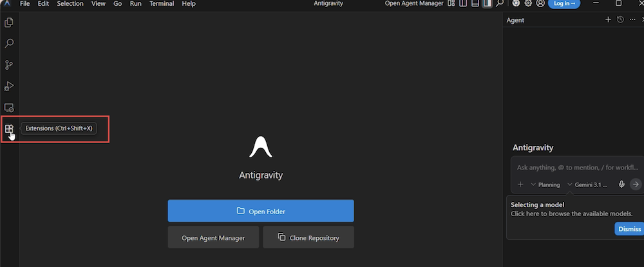The width and height of the screenshot is (644, 267).
Task: Expand the Planning mode dropdown
Action: pyautogui.click(x=545, y=184)
